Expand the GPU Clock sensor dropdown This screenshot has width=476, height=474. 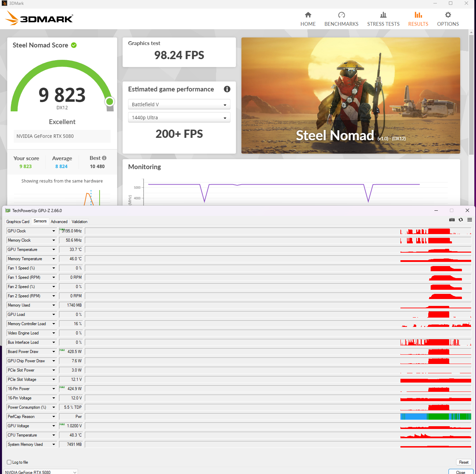tap(54, 231)
